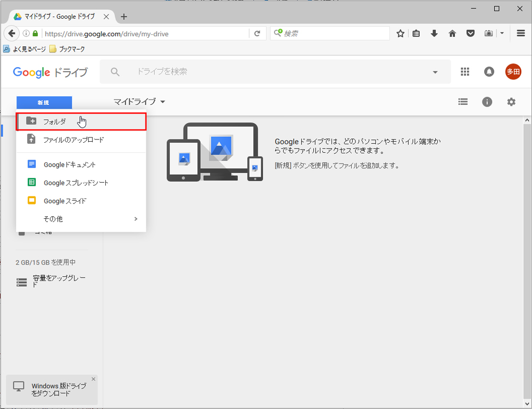Create a new Google スプレッドシート

pyautogui.click(x=81, y=183)
